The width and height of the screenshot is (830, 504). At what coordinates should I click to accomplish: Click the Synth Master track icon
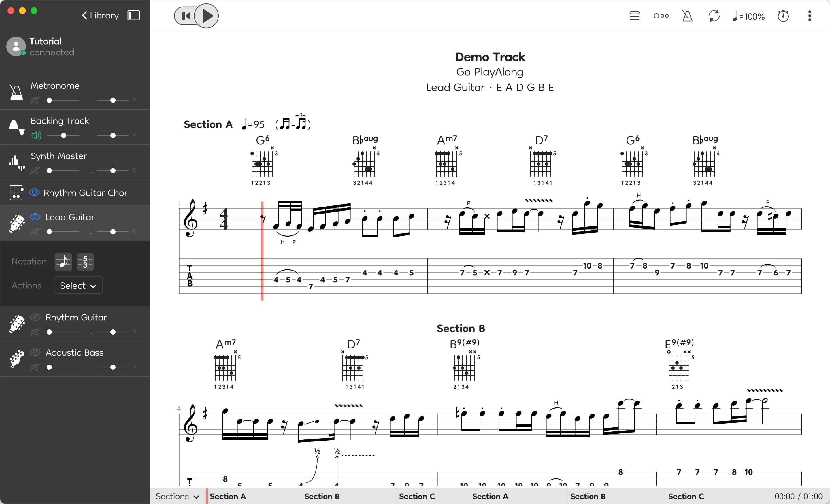click(16, 161)
